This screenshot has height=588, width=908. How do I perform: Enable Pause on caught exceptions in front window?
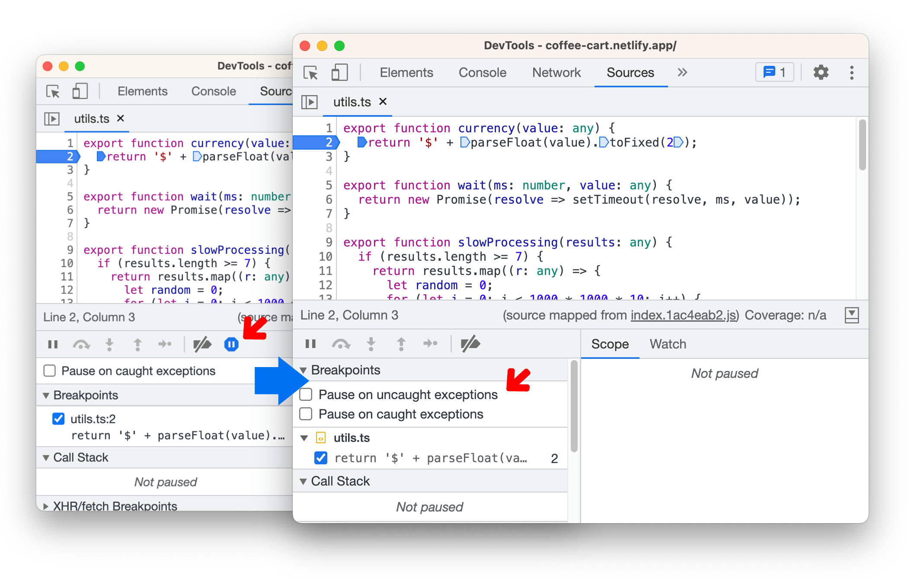(306, 414)
